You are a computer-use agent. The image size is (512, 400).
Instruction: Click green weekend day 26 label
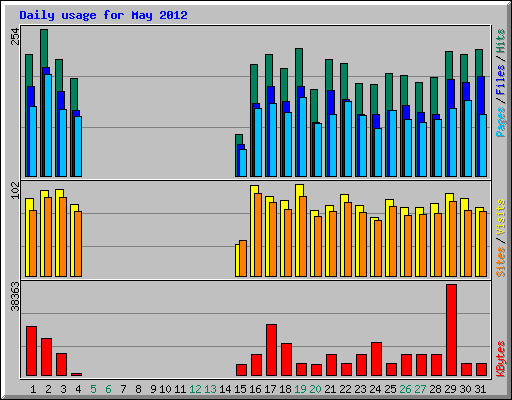405,389
